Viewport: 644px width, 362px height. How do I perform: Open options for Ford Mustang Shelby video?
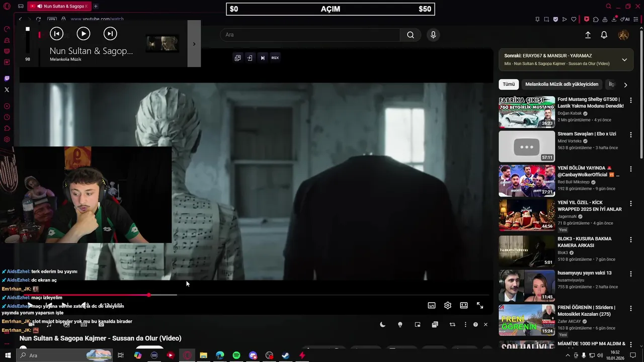tap(631, 101)
